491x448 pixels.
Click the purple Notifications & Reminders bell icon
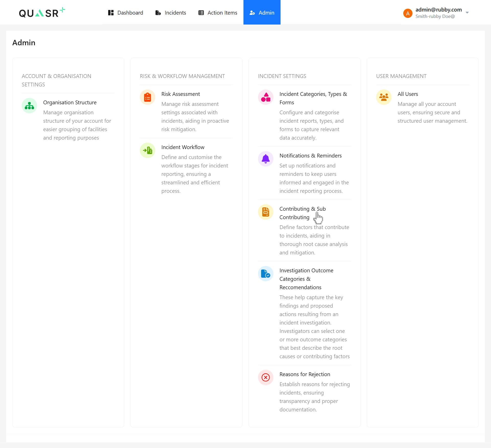tap(266, 159)
